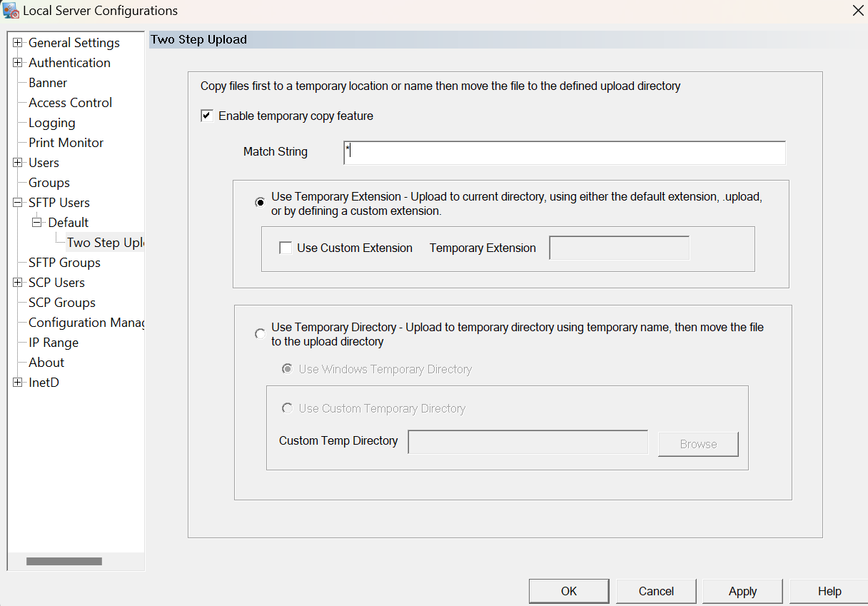868x606 pixels.
Task: Choose Use Windows Temporary Directory option
Action: pos(288,369)
